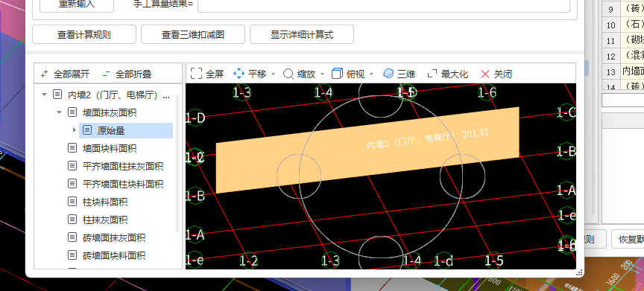644x291 pixels.
Task: Click the dialog resize grip corner
Action: 580,273
